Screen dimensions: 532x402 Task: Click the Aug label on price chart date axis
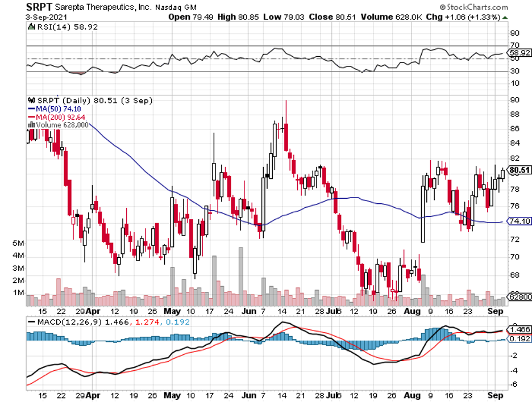pyautogui.click(x=412, y=311)
